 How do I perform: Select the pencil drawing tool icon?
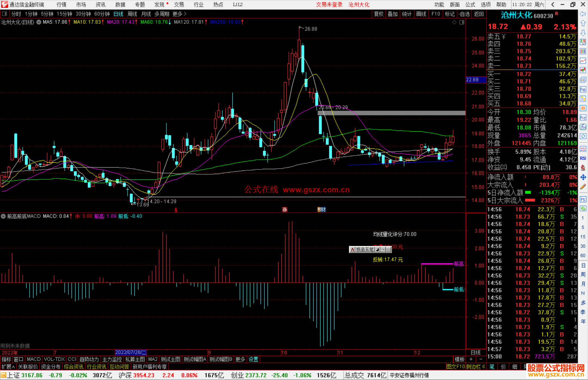coord(583,187)
